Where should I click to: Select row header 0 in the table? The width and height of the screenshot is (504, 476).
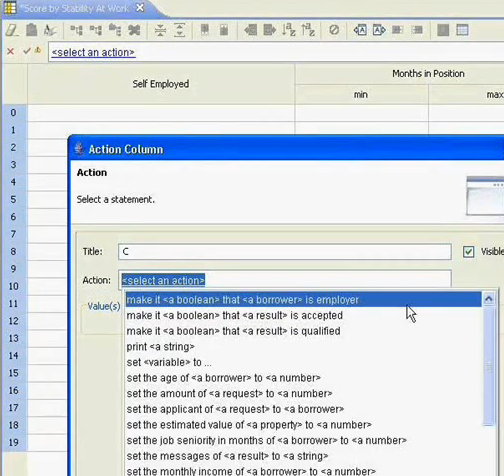click(x=13, y=113)
